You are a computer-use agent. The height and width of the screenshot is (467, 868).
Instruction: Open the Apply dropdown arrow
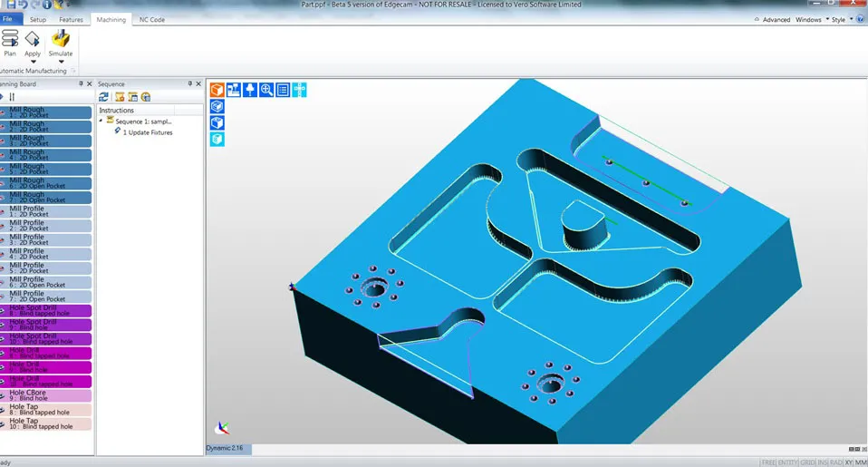tap(33, 63)
